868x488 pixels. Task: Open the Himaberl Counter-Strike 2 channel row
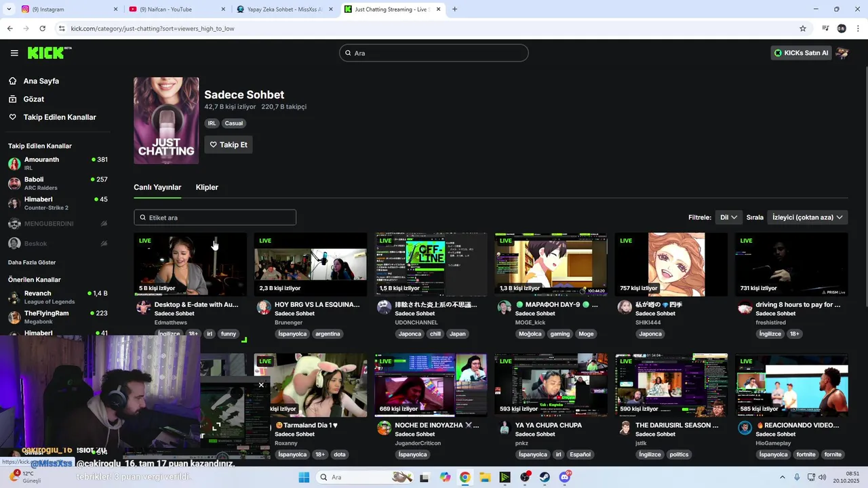coord(58,203)
